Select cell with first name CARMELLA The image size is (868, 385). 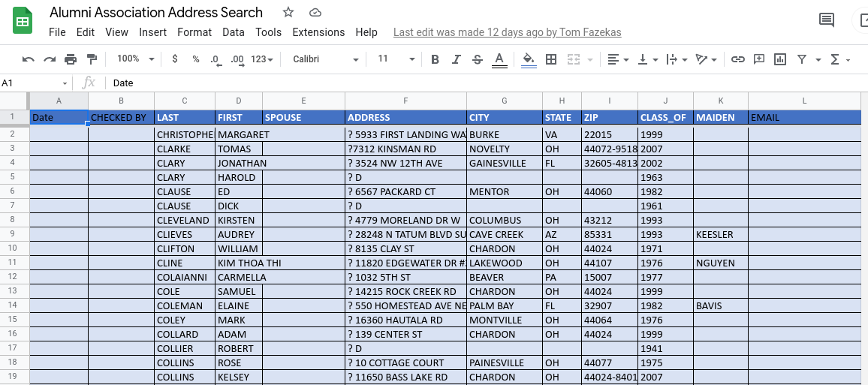(x=239, y=277)
